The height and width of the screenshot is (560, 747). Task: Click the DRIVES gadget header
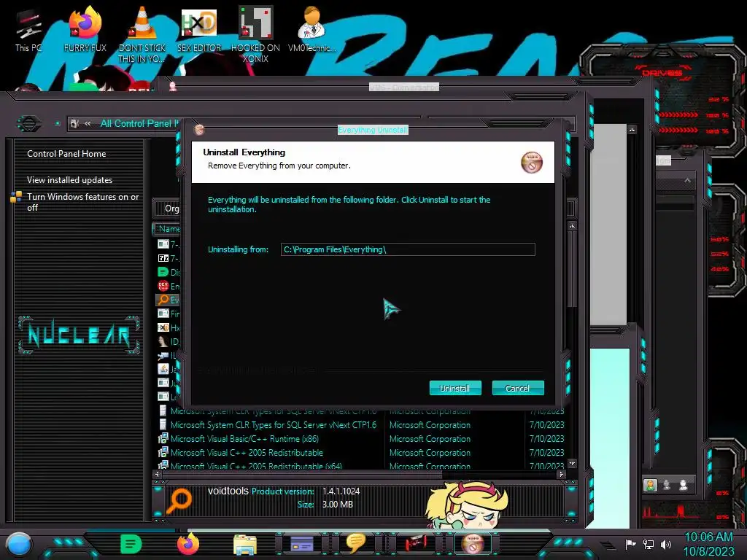coord(662,73)
